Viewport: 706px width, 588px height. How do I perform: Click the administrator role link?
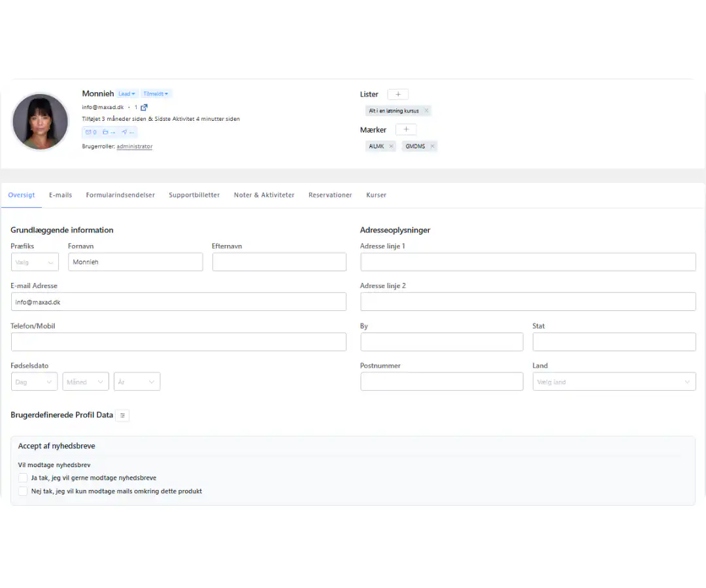pos(134,146)
